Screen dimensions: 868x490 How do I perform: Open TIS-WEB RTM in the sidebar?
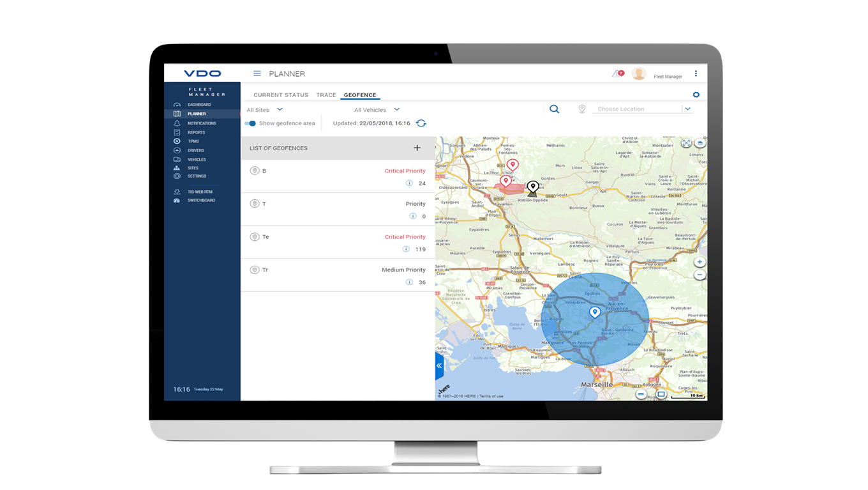pyautogui.click(x=200, y=192)
